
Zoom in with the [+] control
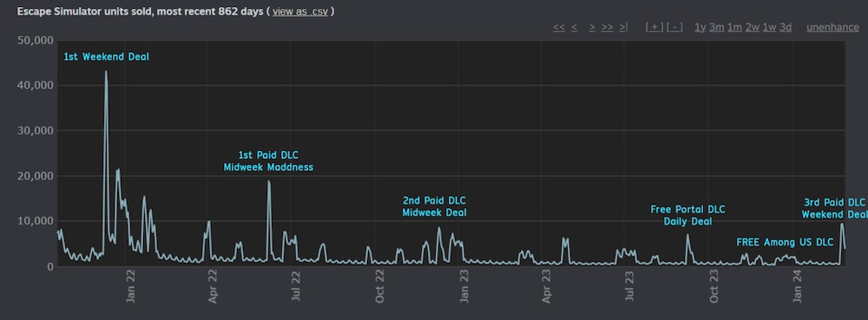tap(654, 27)
